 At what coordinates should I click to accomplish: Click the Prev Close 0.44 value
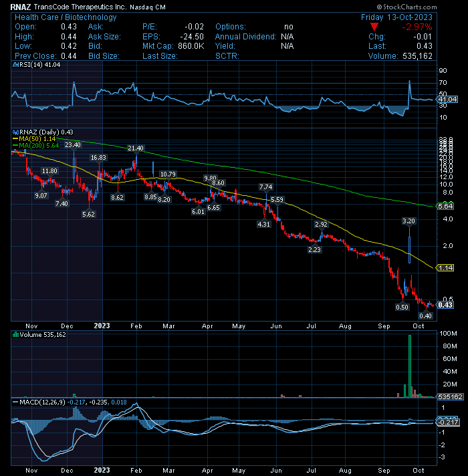[x=69, y=56]
